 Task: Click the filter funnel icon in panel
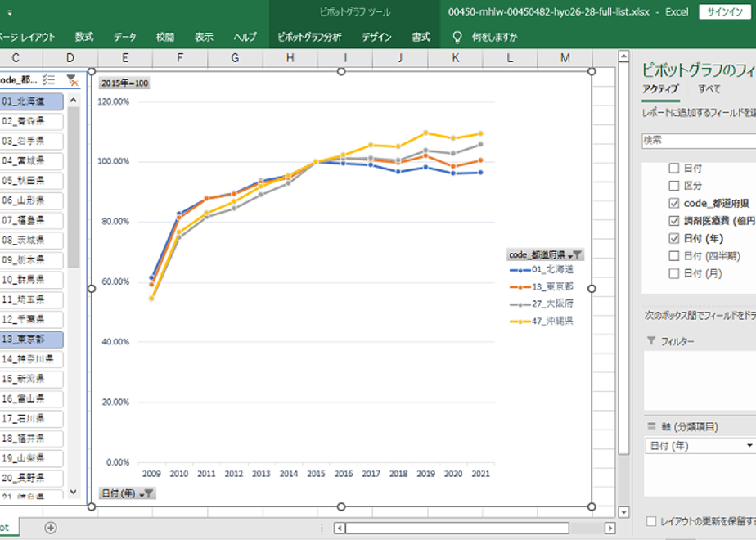tap(651, 341)
